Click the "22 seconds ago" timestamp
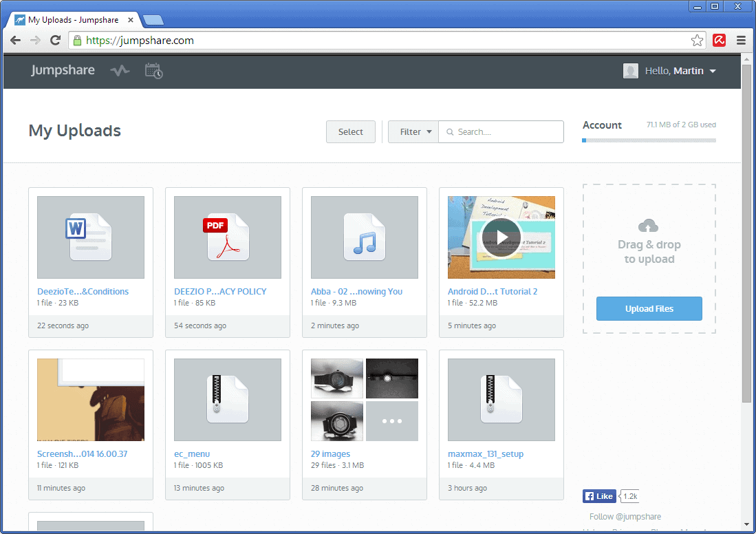The image size is (756, 534). [63, 325]
